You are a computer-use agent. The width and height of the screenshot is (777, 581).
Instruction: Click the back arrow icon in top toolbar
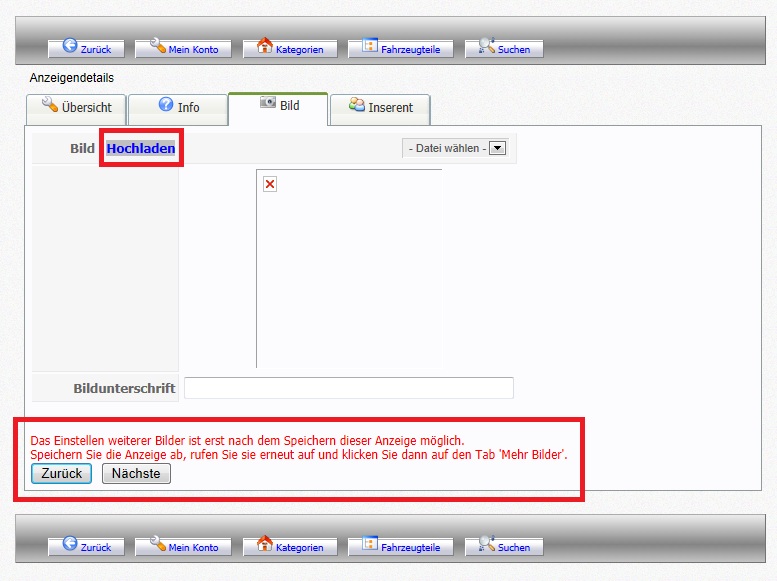pos(70,46)
